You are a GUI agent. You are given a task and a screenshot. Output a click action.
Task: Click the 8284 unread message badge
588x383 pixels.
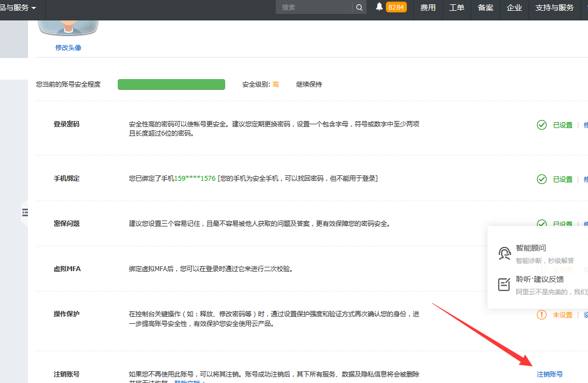tap(396, 7)
